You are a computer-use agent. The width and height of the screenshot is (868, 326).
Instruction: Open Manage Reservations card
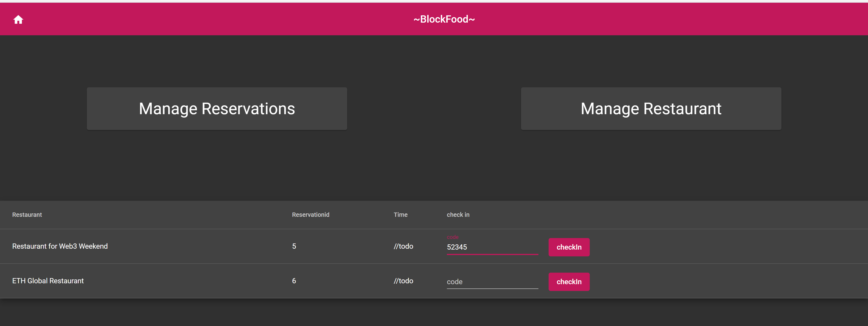click(217, 109)
